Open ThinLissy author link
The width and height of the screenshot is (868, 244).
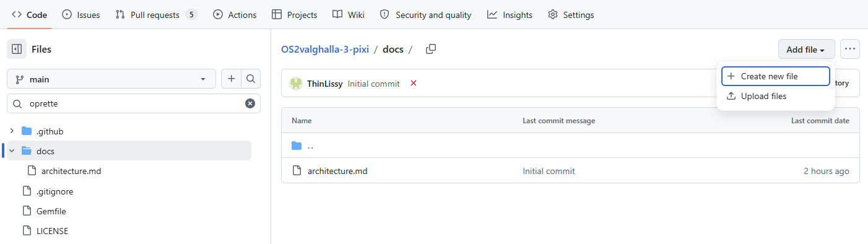324,84
